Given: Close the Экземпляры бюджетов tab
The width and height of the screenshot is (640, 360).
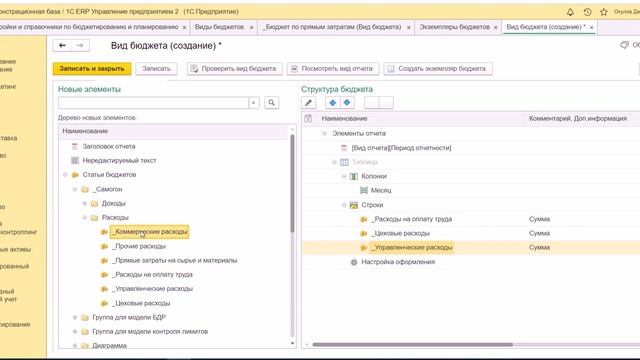Looking at the screenshot, I should (496, 27).
